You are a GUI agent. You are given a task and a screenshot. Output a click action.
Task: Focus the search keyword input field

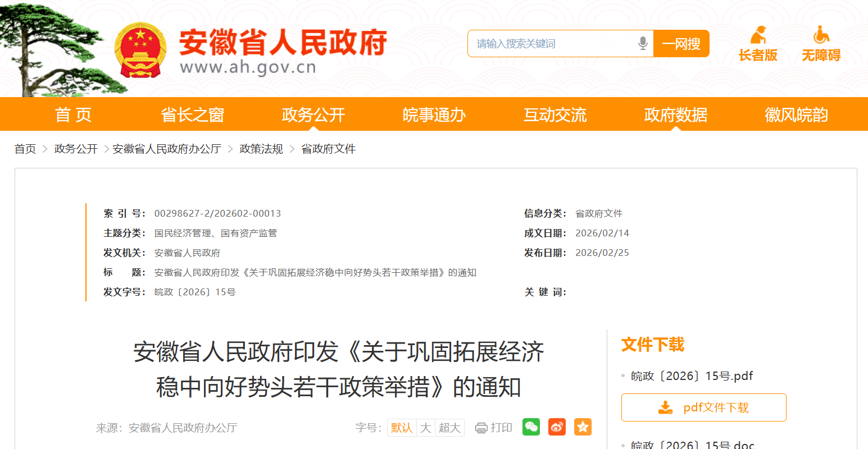pyautogui.click(x=553, y=44)
